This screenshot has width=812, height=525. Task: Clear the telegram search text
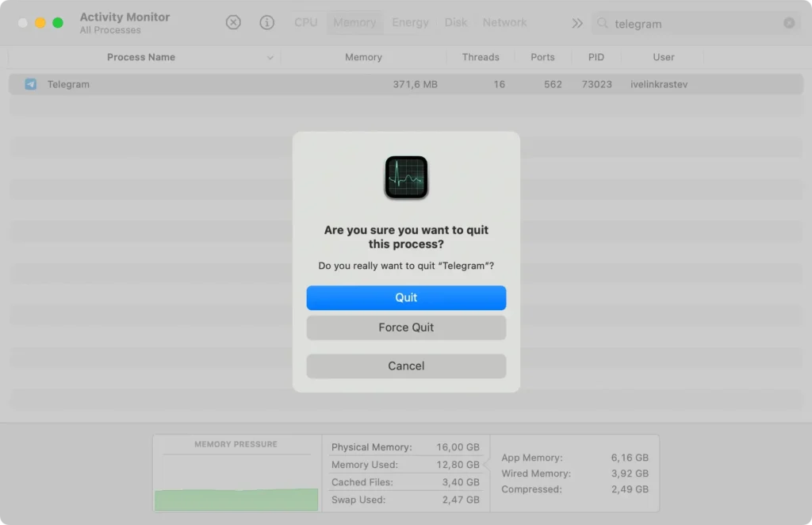tap(789, 23)
